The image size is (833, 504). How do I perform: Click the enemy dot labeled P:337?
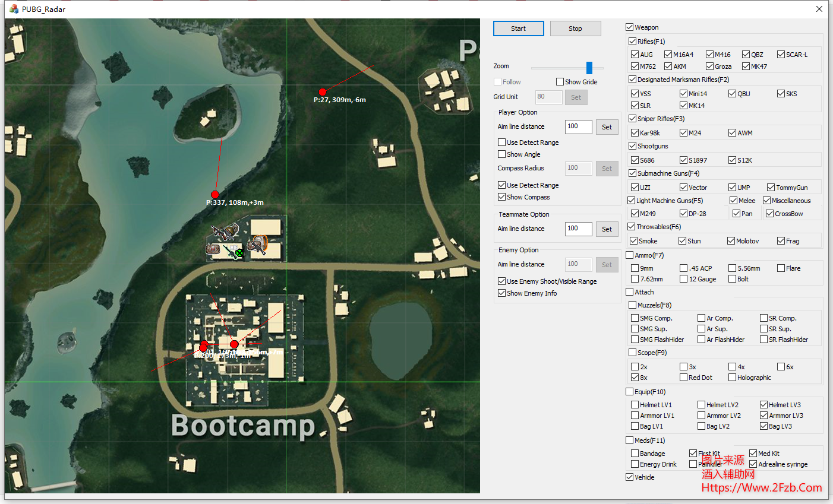click(x=214, y=195)
